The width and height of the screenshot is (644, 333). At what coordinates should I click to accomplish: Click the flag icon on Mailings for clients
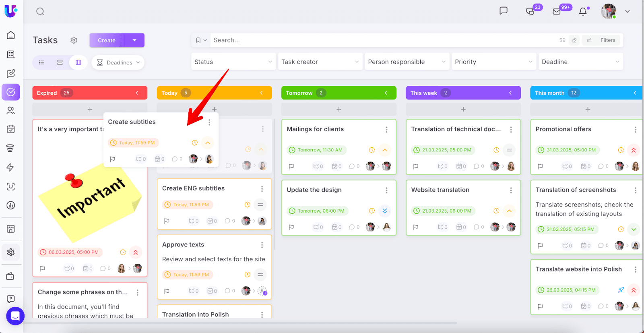291,166
